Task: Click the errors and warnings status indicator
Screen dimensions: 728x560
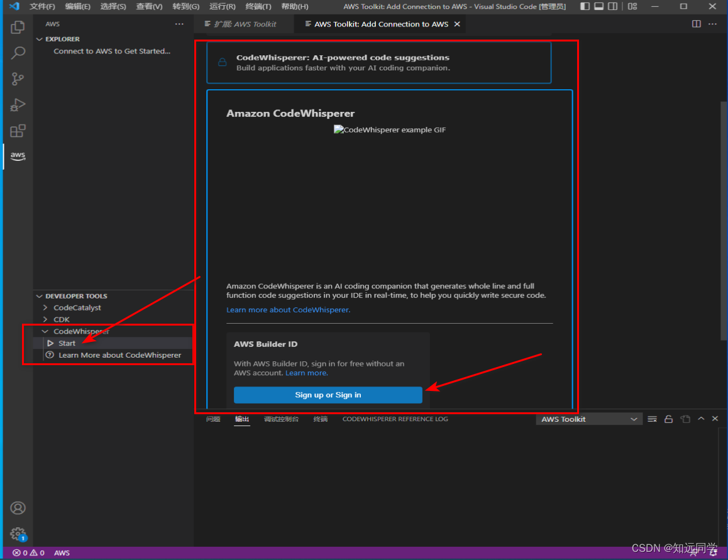Action: pyautogui.click(x=28, y=552)
